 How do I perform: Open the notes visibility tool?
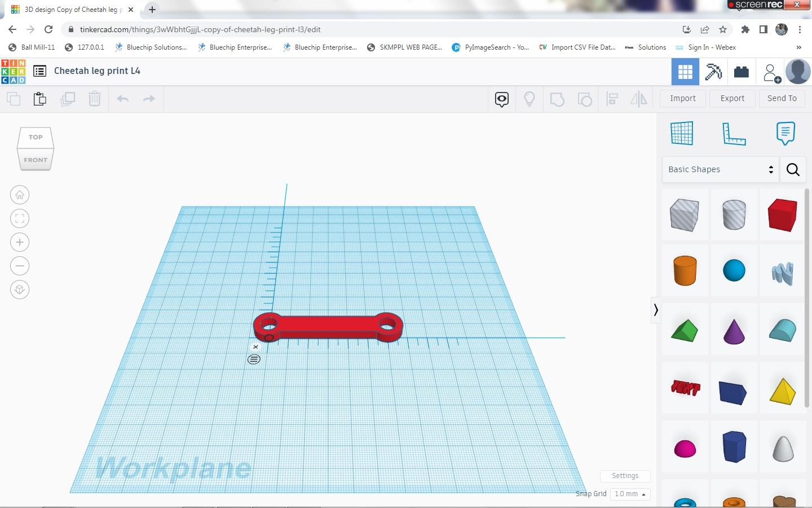click(502, 99)
